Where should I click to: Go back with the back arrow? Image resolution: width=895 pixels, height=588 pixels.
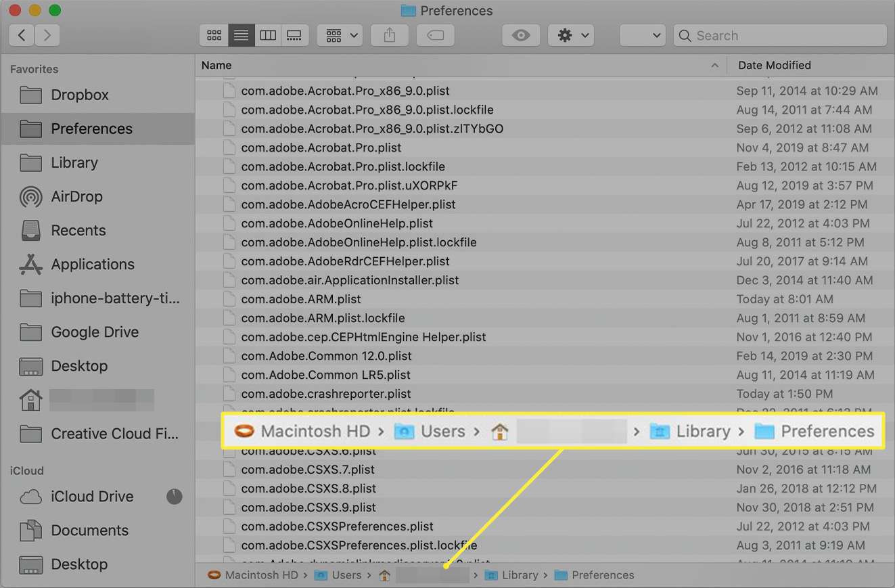tap(22, 35)
